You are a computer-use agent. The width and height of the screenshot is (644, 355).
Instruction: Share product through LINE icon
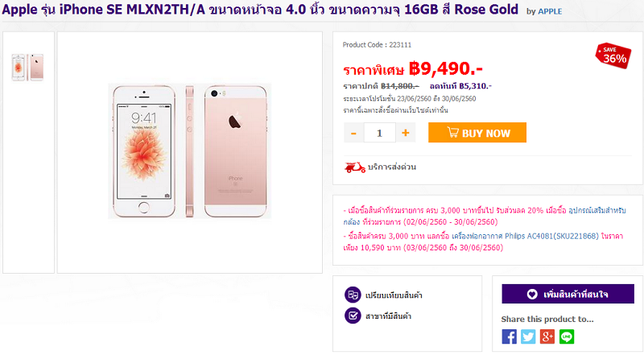click(x=567, y=336)
